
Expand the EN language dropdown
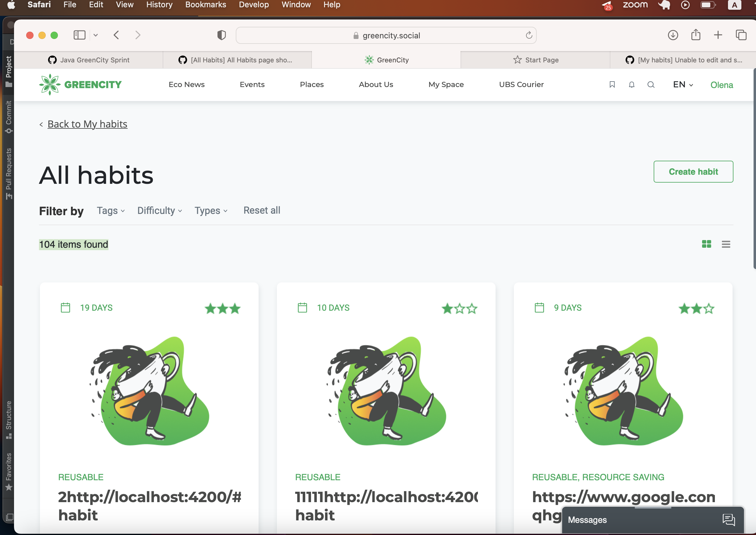click(682, 85)
